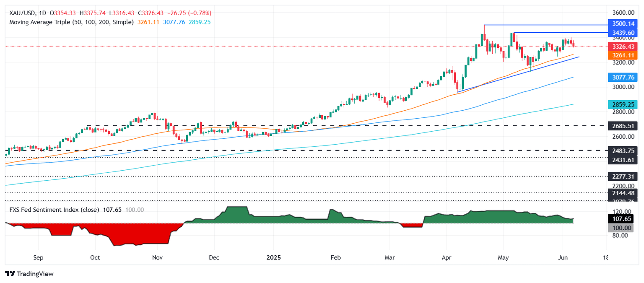
Task: Click the TradingView logo
Action: point(29,274)
